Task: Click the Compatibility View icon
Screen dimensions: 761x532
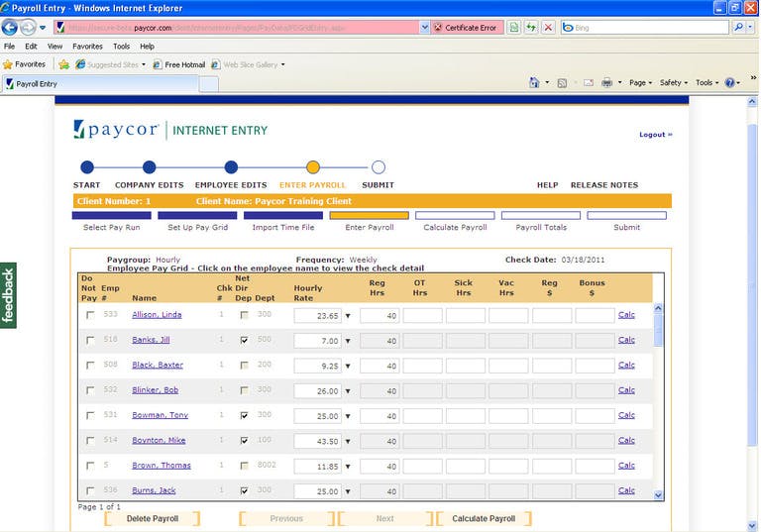Action: (x=514, y=28)
